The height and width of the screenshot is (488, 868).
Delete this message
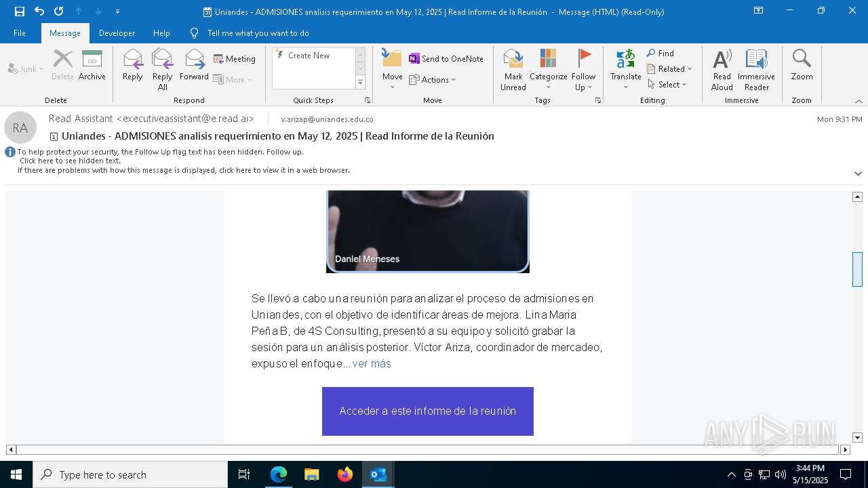click(62, 66)
